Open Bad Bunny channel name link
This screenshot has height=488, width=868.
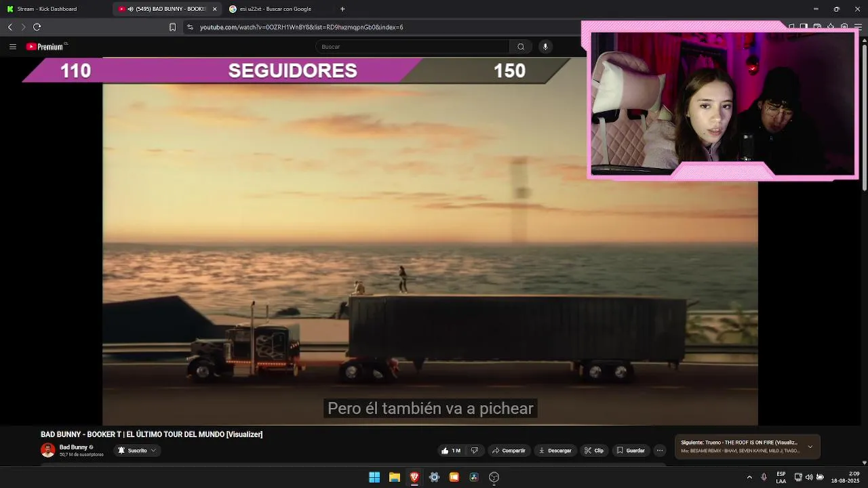pos(73,447)
